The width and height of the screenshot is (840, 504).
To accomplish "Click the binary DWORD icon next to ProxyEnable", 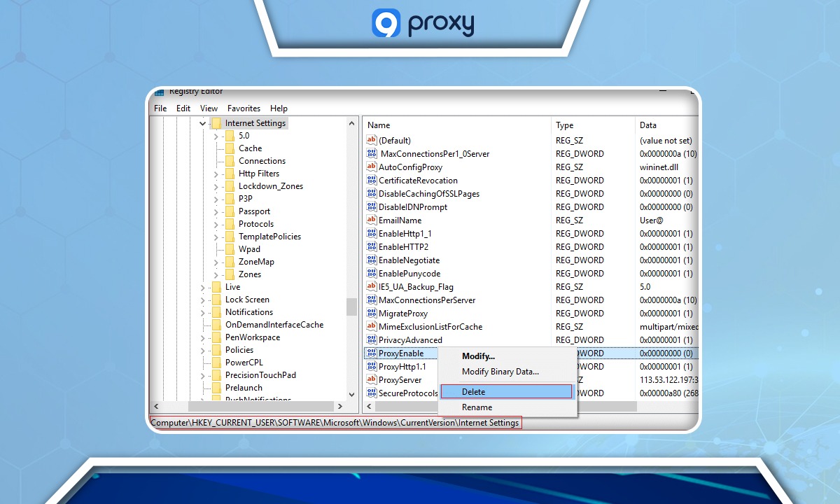I will pos(371,353).
